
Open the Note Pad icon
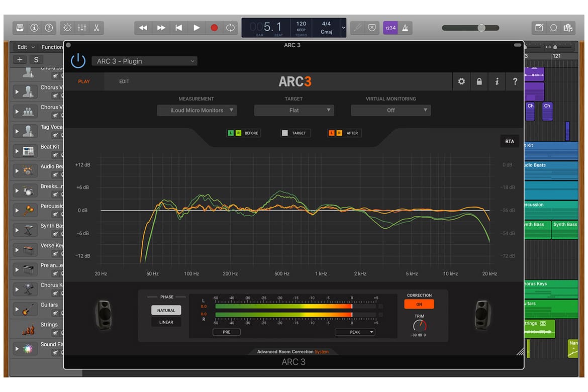point(539,28)
